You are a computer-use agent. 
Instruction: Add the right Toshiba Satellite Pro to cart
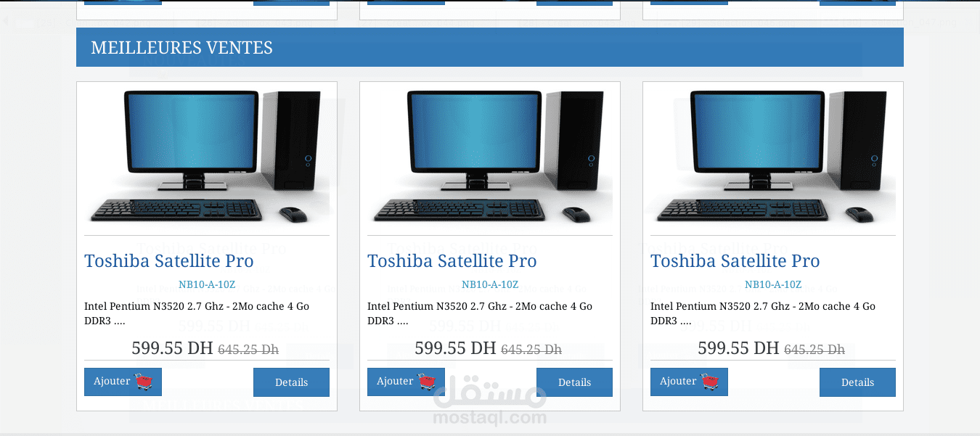click(x=689, y=382)
